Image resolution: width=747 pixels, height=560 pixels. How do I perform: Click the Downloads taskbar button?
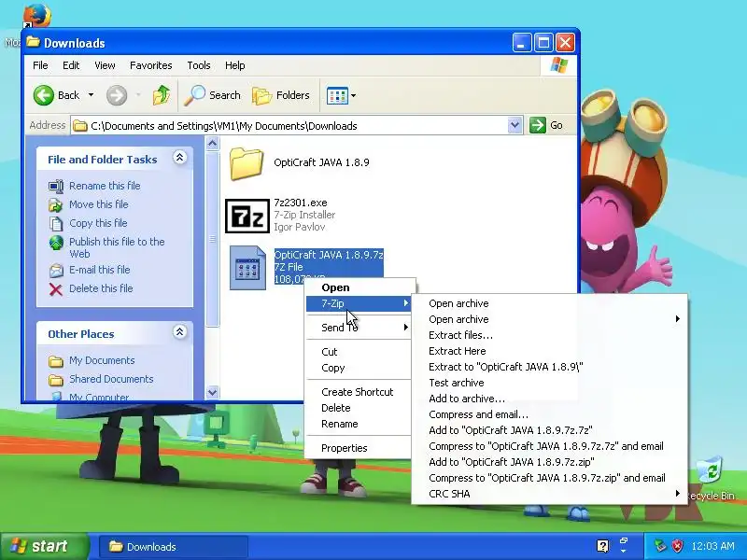point(174,547)
